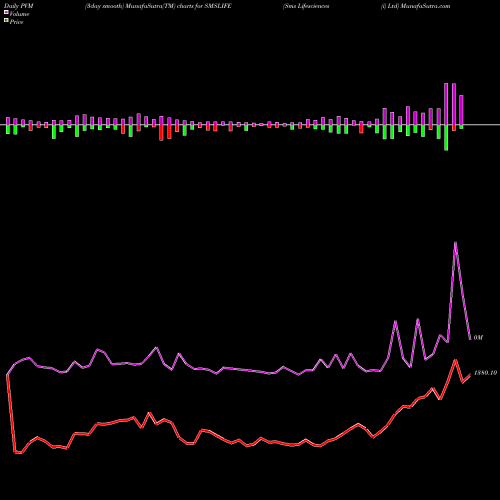The height and width of the screenshot is (500, 500).
Task: Select the Volume legend label
Action: (19, 14)
